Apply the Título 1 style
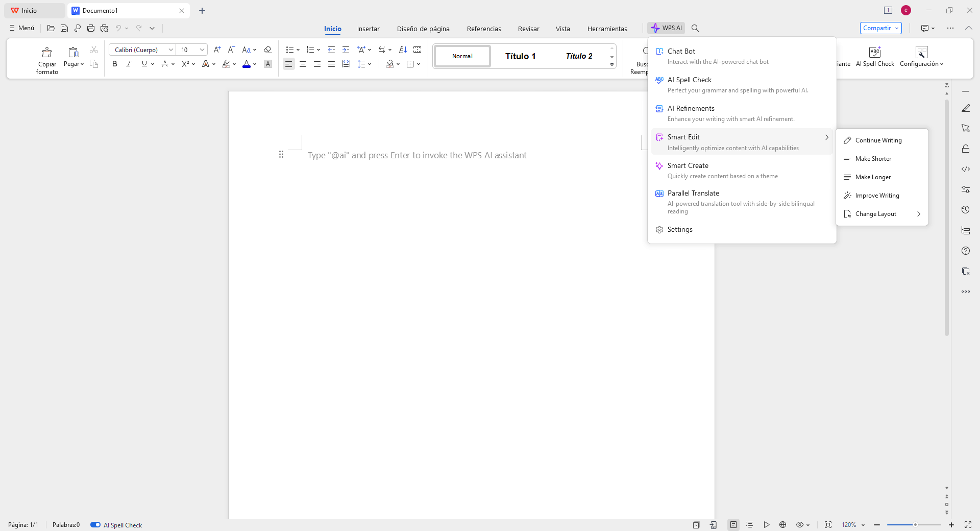 520,56
